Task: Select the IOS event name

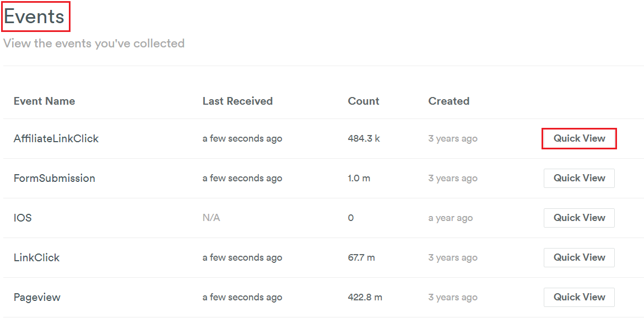Action: (23, 218)
